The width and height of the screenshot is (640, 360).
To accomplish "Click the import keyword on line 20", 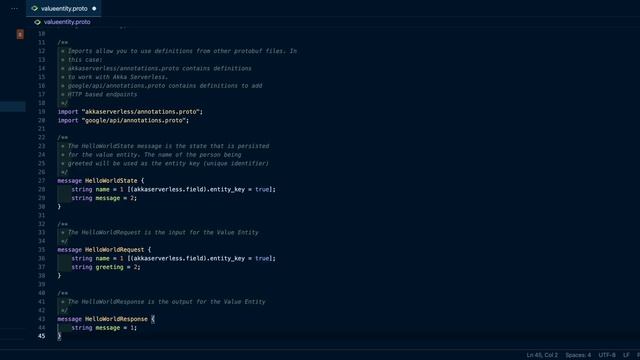I will (x=68, y=120).
